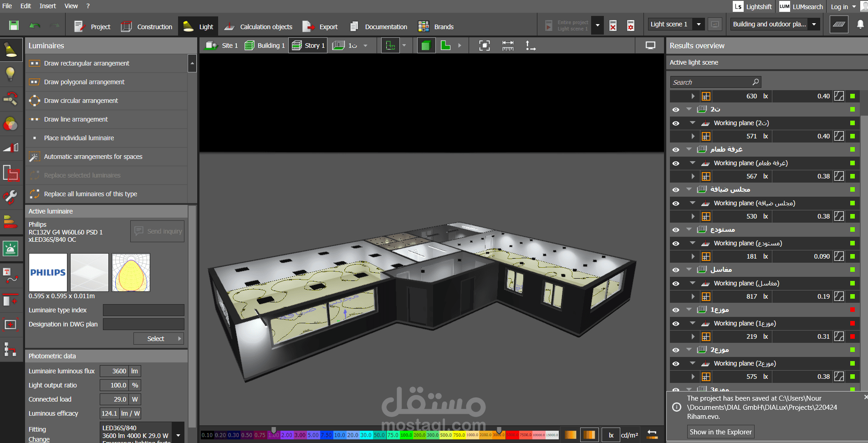Screen dimensions: 868x443
Task: Click the 75.0 green colour scale swatch
Action: tap(393, 435)
